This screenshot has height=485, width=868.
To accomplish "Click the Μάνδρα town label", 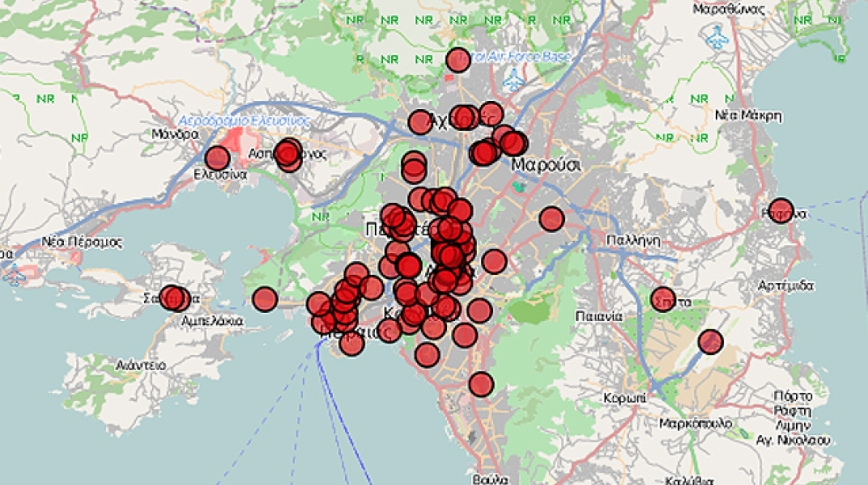I will pyautogui.click(x=175, y=133).
